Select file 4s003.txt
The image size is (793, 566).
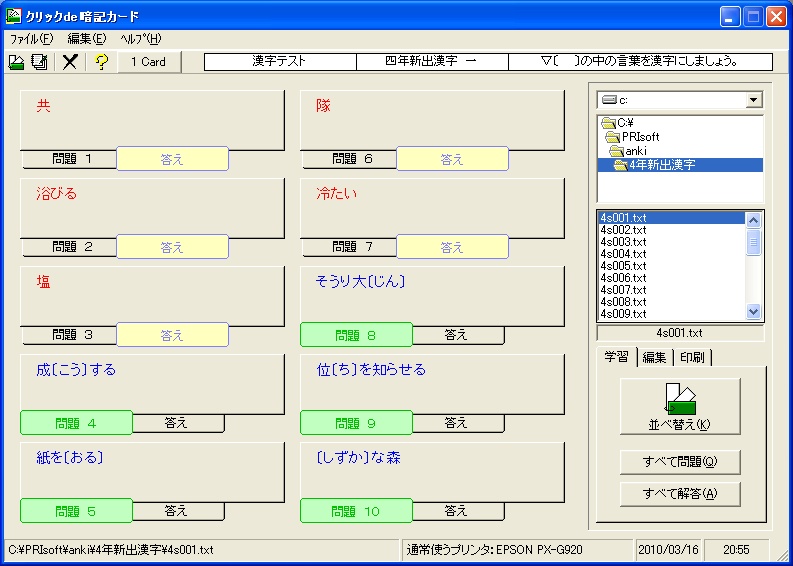click(x=672, y=242)
